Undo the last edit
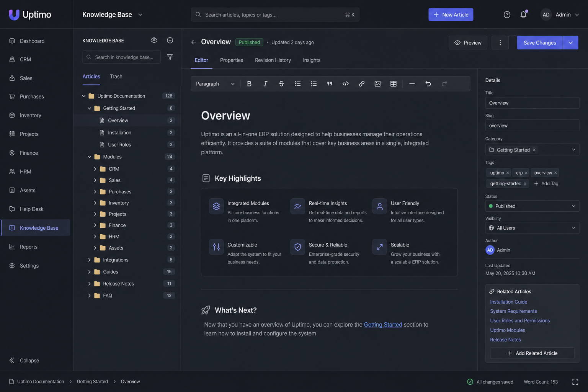Screen dimensions: 588x392 [428, 84]
